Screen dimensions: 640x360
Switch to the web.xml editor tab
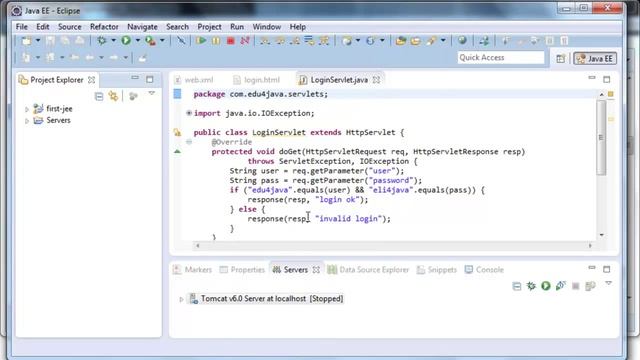(194, 80)
